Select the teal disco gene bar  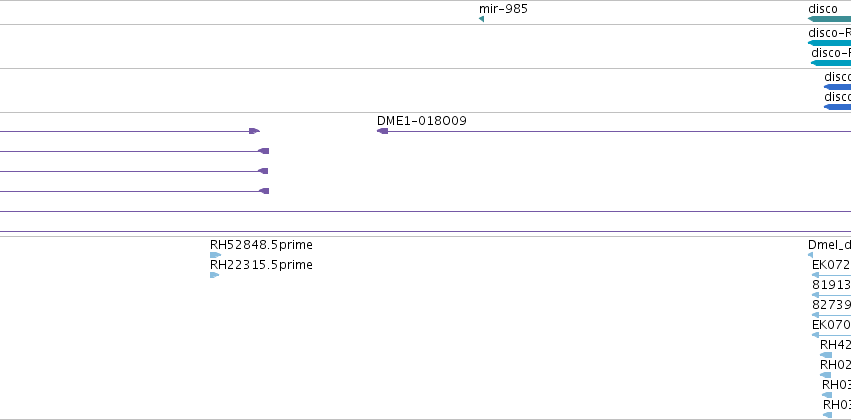[x=829, y=19]
